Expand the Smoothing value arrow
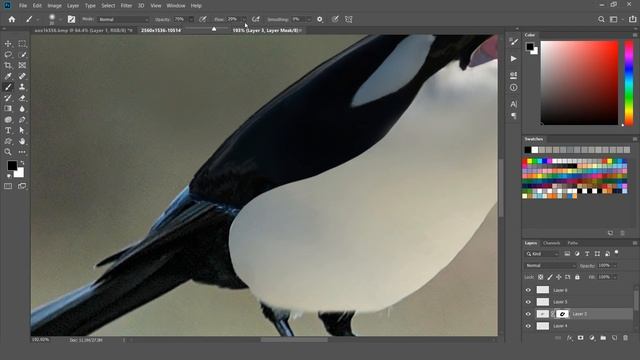This screenshot has height=360, width=640. (x=309, y=19)
